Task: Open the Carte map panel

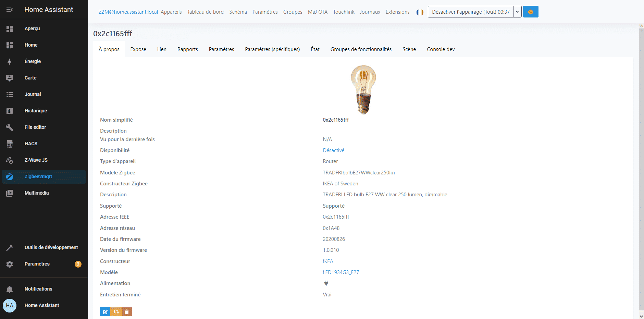Action: coord(44,78)
